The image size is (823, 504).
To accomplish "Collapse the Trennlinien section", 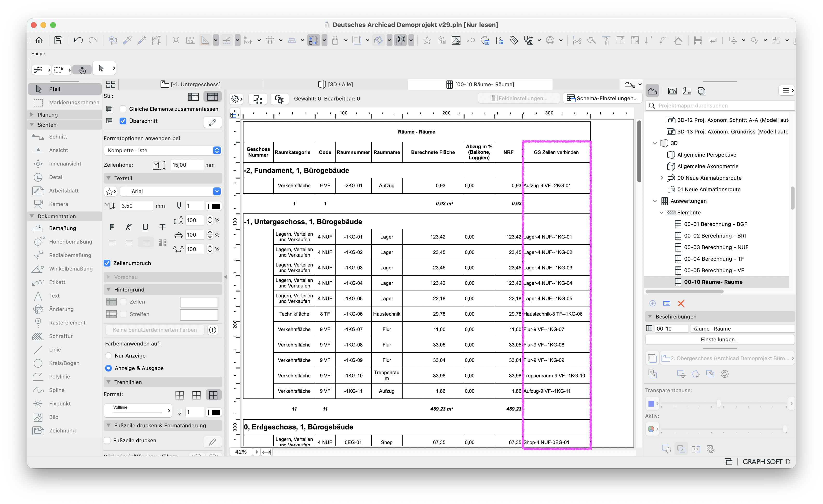I will (x=108, y=382).
